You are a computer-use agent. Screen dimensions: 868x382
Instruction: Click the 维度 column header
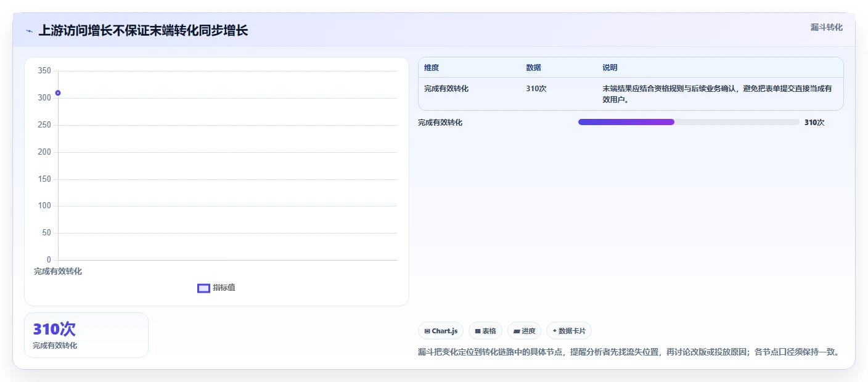432,68
